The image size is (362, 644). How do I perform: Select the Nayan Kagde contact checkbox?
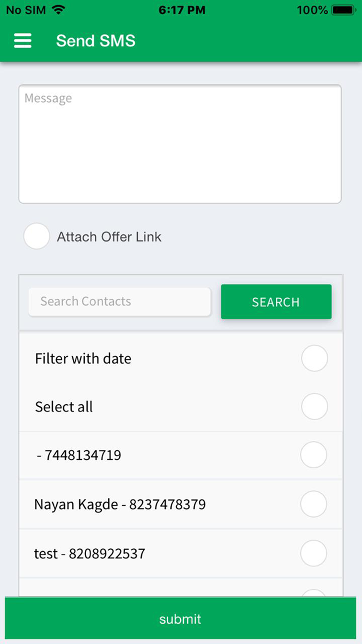coord(313,504)
